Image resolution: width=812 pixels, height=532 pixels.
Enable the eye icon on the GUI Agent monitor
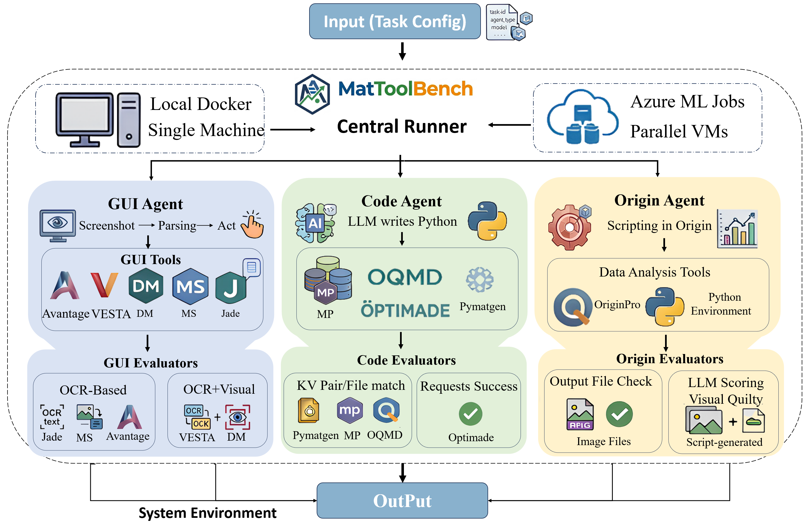tap(57, 222)
